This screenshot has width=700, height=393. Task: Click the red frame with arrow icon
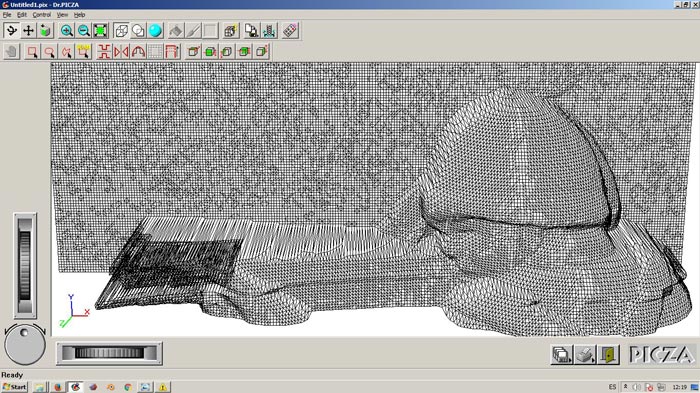(172, 51)
